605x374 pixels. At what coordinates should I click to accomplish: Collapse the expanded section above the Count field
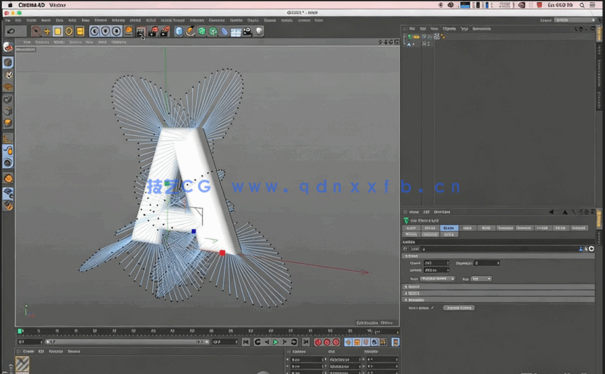click(498, 256)
